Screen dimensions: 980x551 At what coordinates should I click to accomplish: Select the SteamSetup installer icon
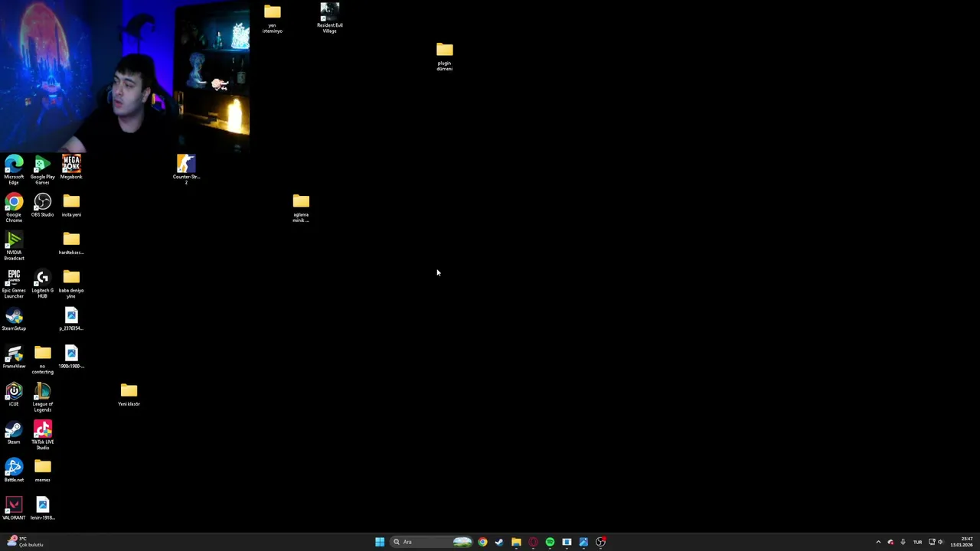[x=14, y=319]
